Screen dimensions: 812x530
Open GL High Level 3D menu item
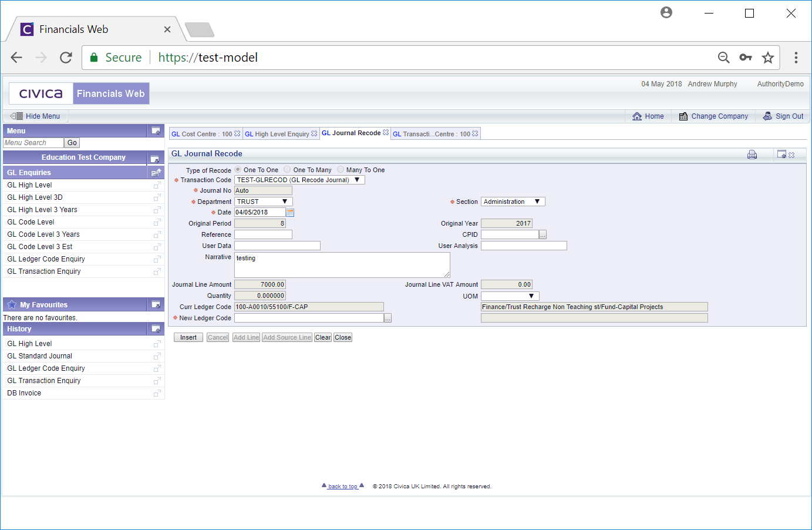[x=35, y=197]
